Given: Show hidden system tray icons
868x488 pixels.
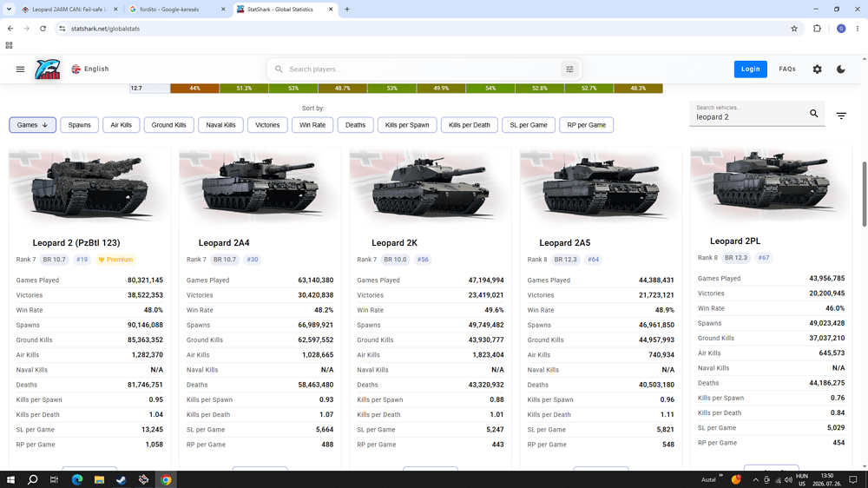Looking at the screenshot, I should pos(755,479).
